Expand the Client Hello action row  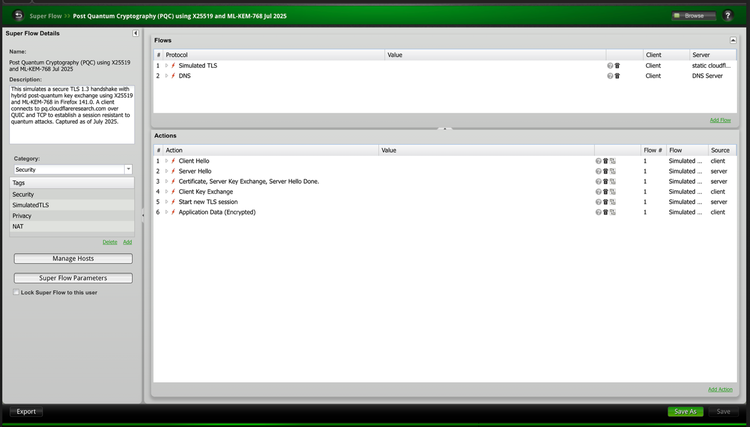click(166, 161)
